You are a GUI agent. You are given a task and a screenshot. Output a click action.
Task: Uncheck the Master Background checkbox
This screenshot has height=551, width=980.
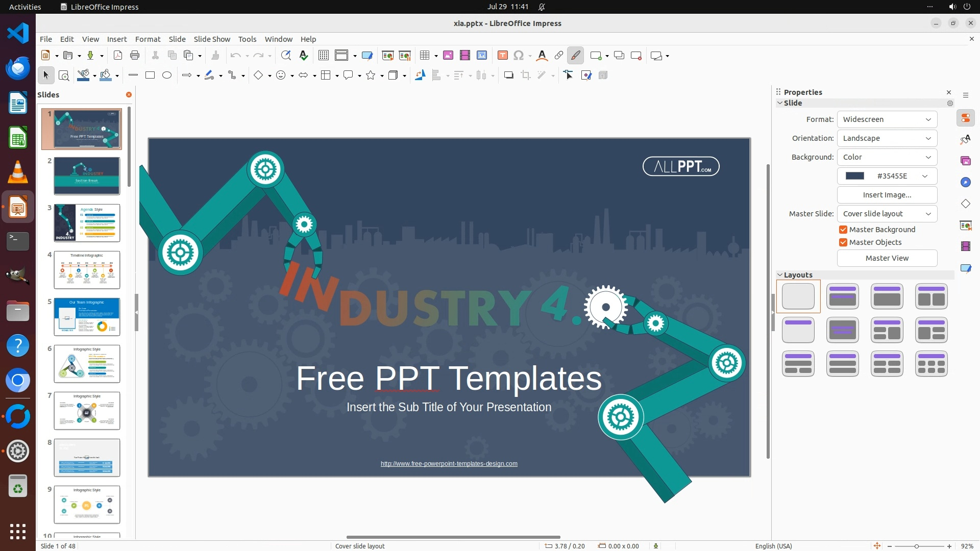[x=843, y=230]
